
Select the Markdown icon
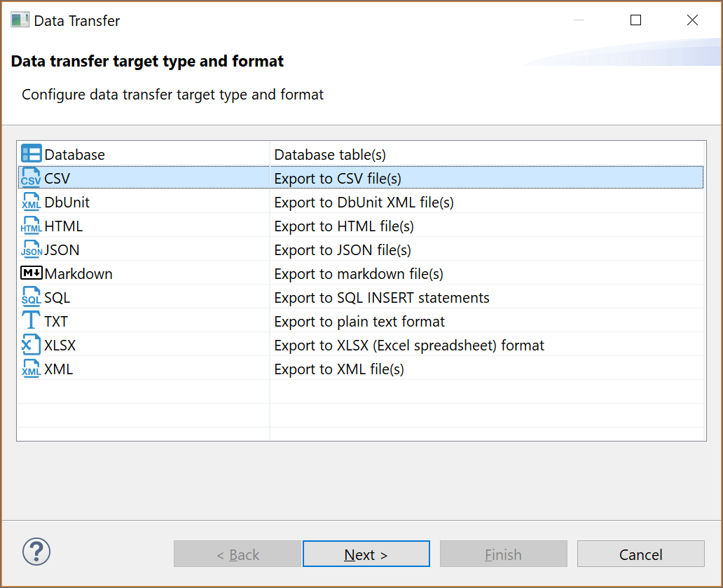pyautogui.click(x=32, y=273)
